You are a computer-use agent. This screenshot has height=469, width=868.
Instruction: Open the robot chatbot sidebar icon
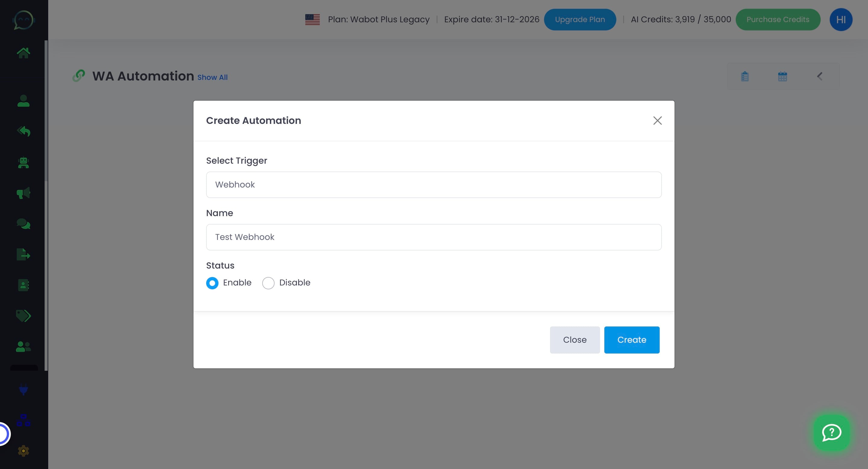pyautogui.click(x=23, y=163)
